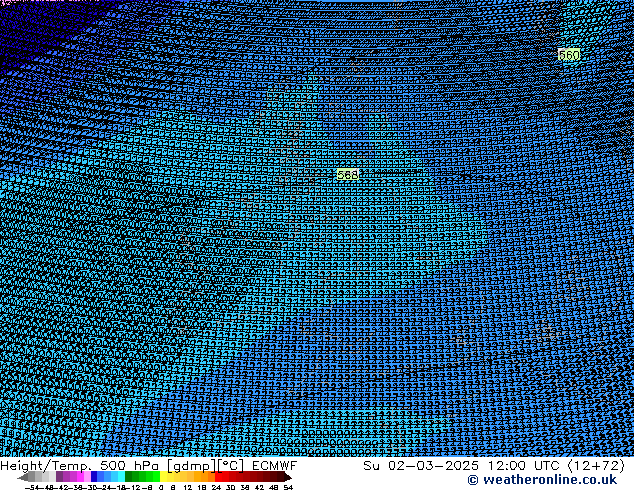
Task: Click the "54" value at scale's warm end
Action: 288,488
